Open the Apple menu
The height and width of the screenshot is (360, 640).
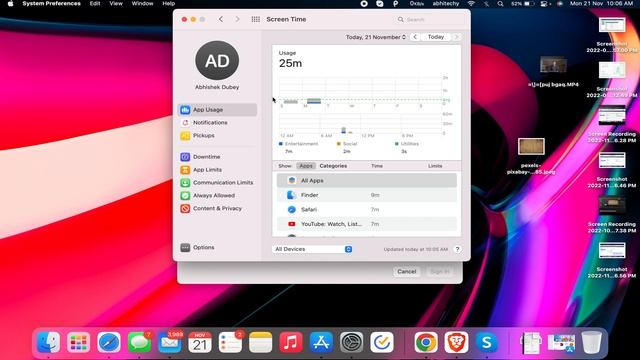[11, 4]
